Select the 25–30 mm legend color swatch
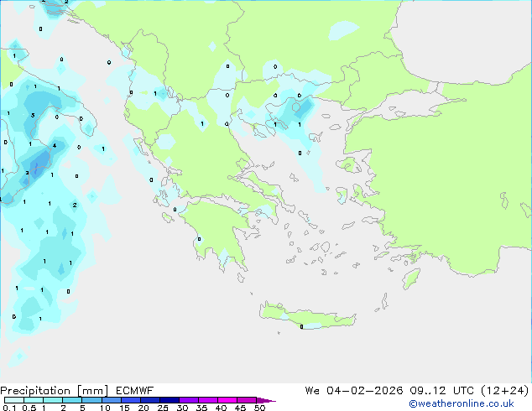The width and height of the screenshot is (532, 411). tap(170, 400)
